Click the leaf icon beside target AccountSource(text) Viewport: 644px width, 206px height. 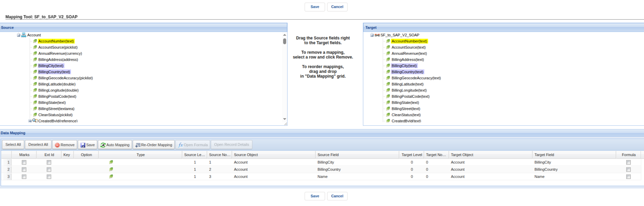(x=388, y=47)
